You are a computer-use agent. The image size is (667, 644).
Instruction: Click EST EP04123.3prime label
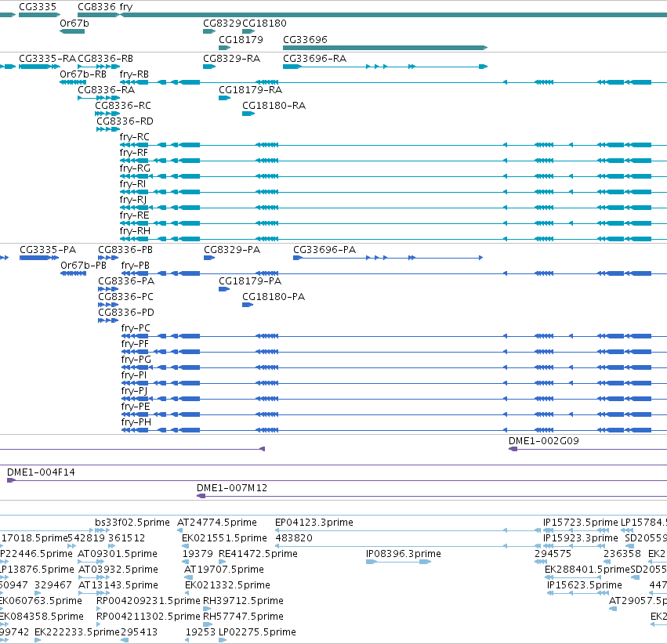click(x=314, y=523)
